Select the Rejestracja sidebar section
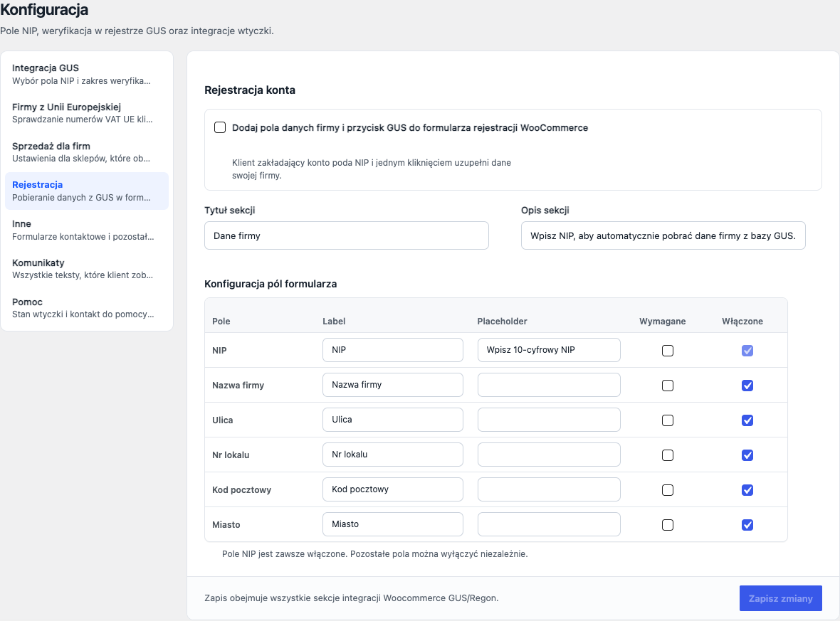 click(87, 191)
